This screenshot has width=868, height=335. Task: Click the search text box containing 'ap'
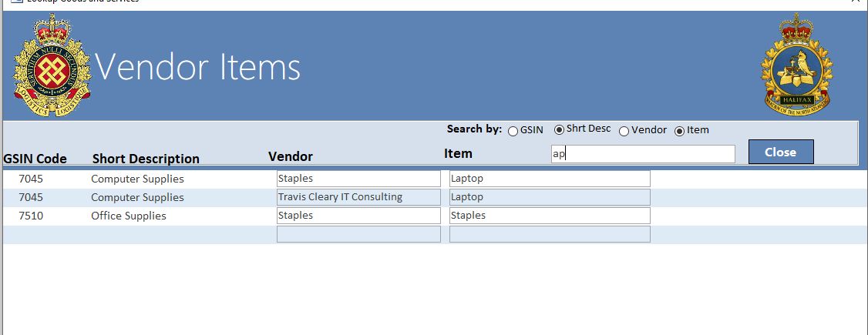click(643, 154)
